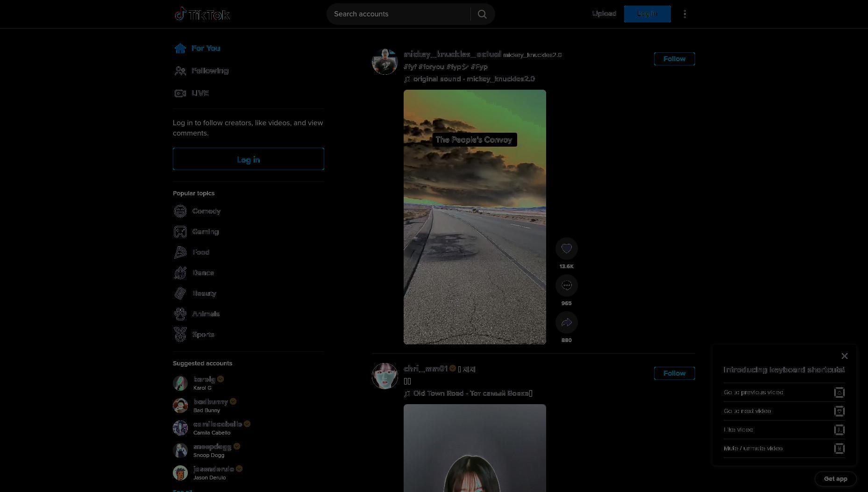Click Bad Bunny name text

point(206,410)
